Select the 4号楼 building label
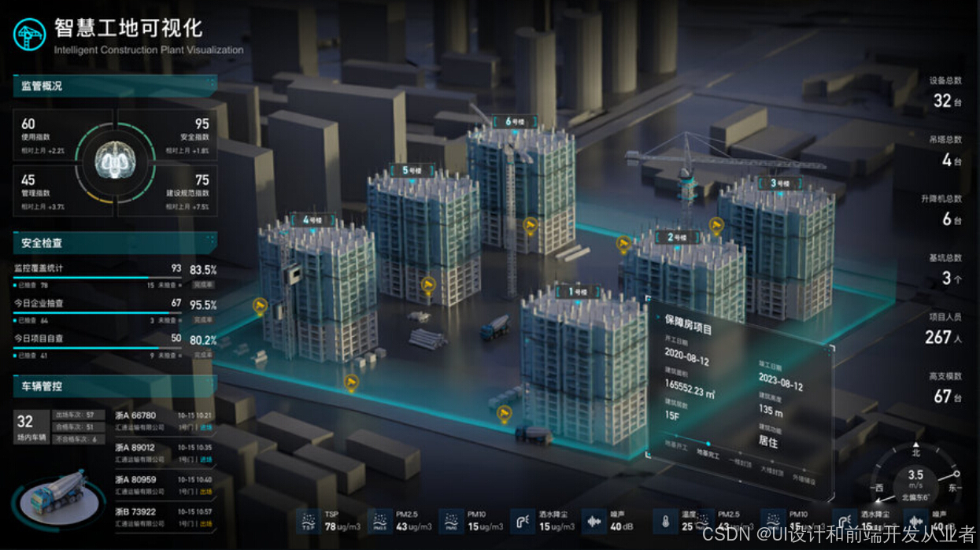The height and width of the screenshot is (550, 980). coord(312,220)
